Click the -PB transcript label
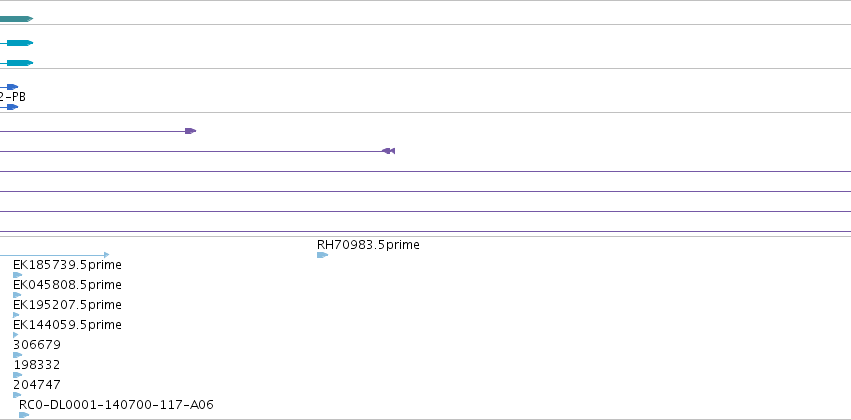This screenshot has height=420, width=851. click(12, 97)
